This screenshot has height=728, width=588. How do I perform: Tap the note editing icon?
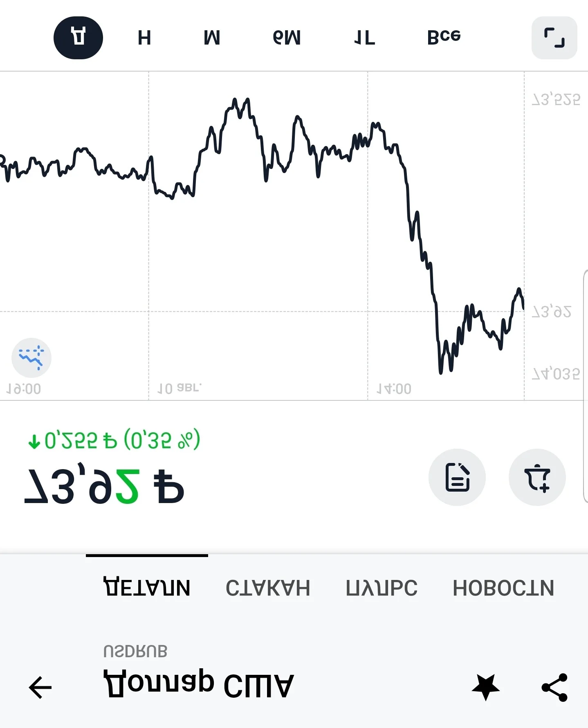(x=457, y=477)
